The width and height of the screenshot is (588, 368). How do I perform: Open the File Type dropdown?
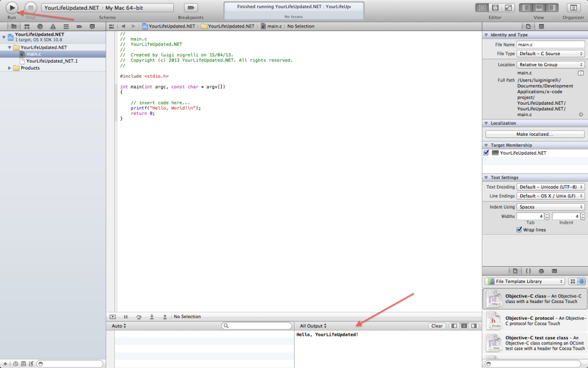click(x=550, y=53)
